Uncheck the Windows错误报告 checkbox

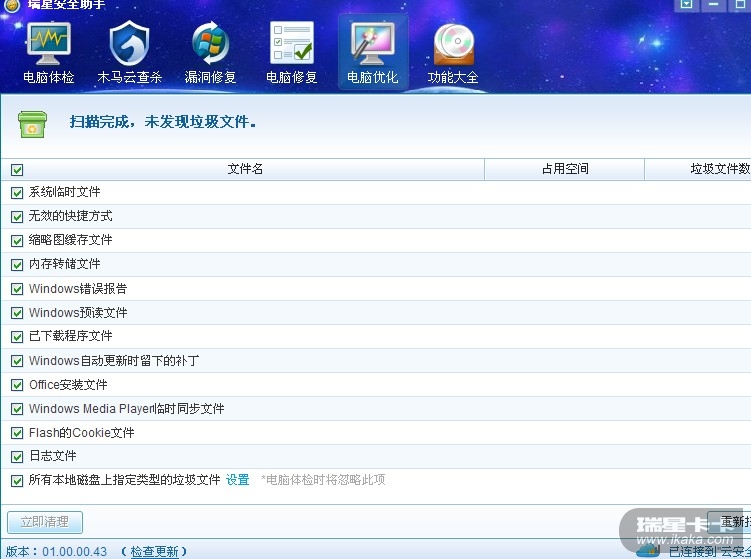(x=17, y=289)
